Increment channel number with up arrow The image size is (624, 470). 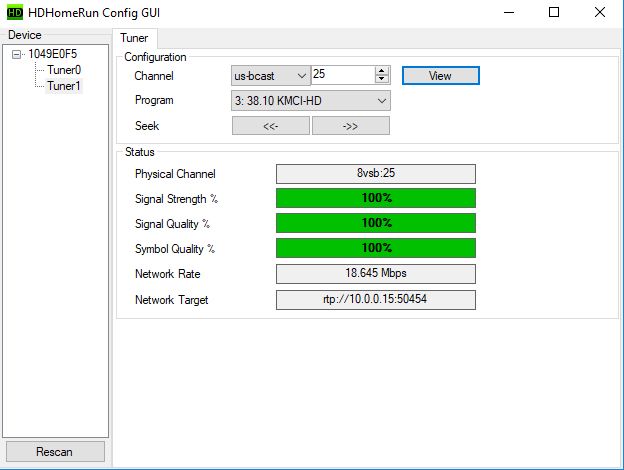click(x=382, y=71)
